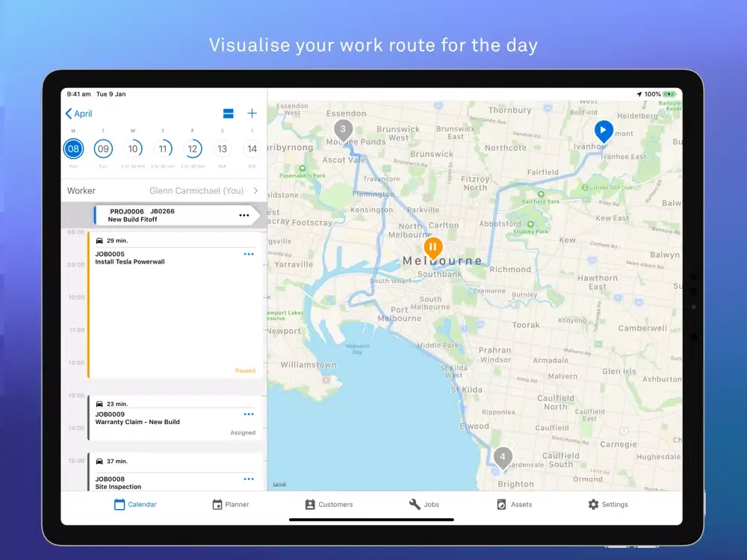Click the battery indicator in status bar

[x=669, y=94]
